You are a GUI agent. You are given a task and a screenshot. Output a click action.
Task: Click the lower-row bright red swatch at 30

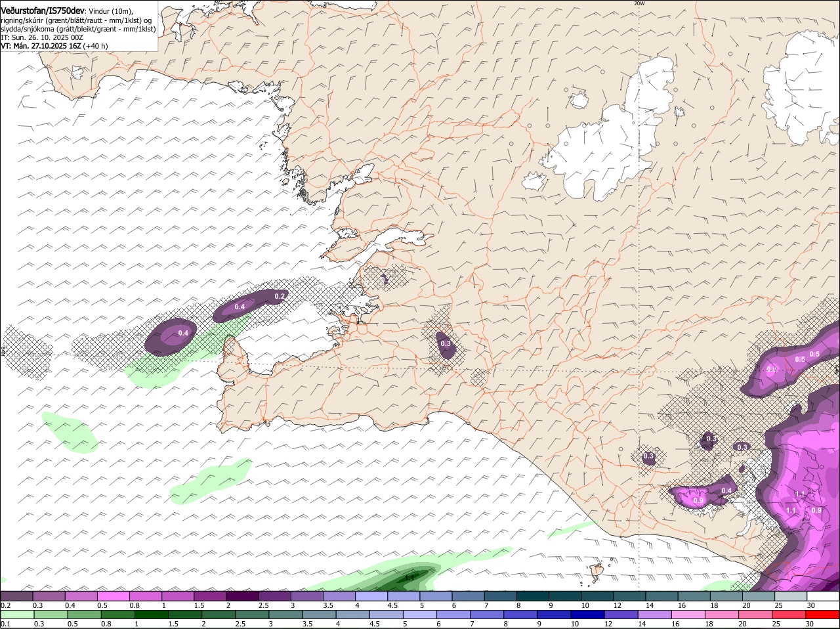pos(824,615)
